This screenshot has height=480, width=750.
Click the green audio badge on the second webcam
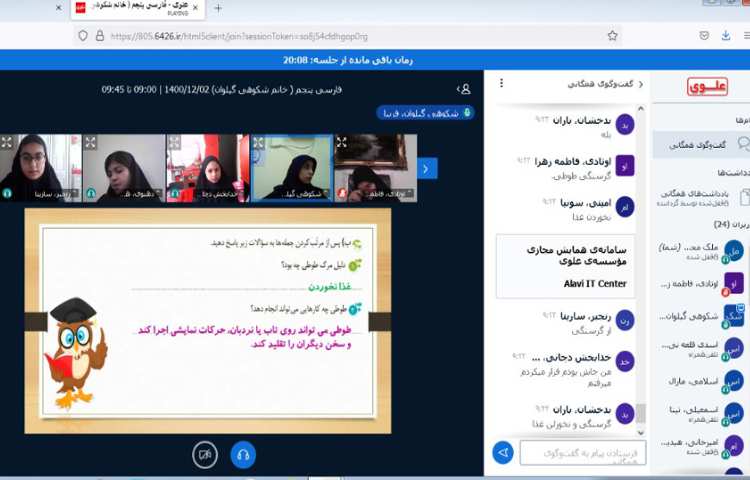(91, 193)
